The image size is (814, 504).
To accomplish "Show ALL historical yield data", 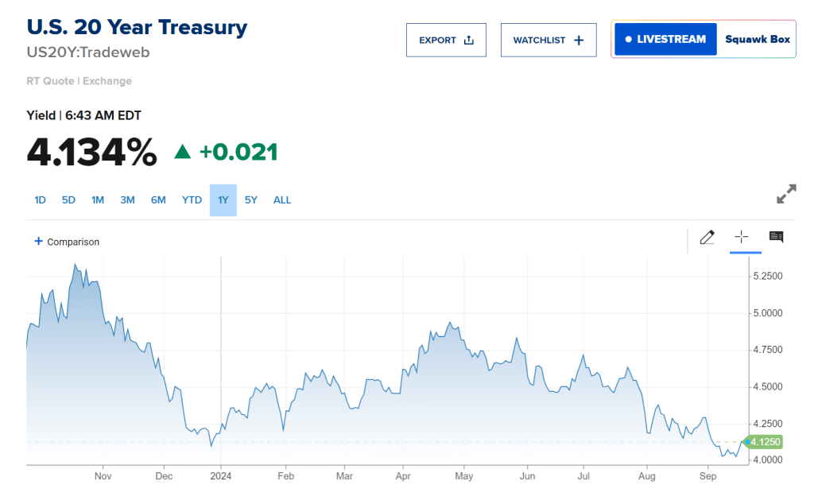I will (x=282, y=200).
